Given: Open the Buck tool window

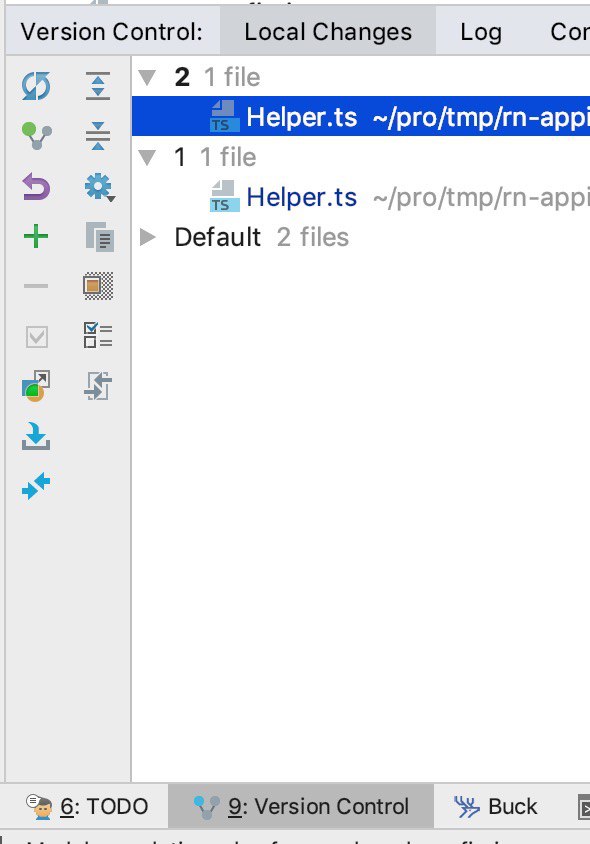Looking at the screenshot, I should 495,806.
